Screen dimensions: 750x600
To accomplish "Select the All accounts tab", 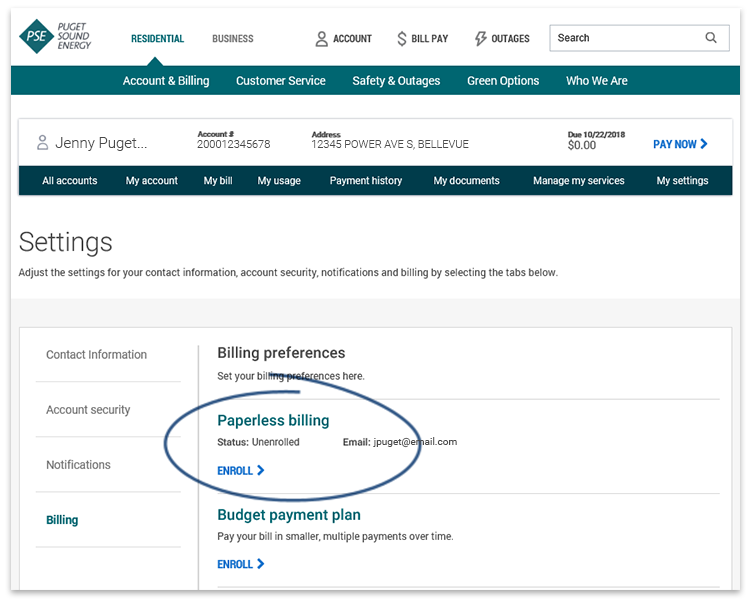I will (x=70, y=180).
